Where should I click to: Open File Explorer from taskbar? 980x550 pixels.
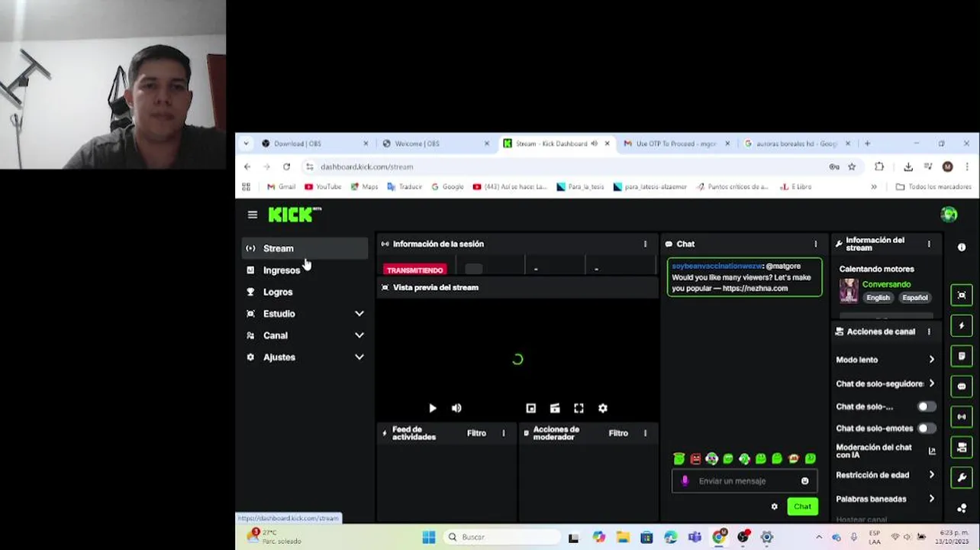click(x=622, y=537)
